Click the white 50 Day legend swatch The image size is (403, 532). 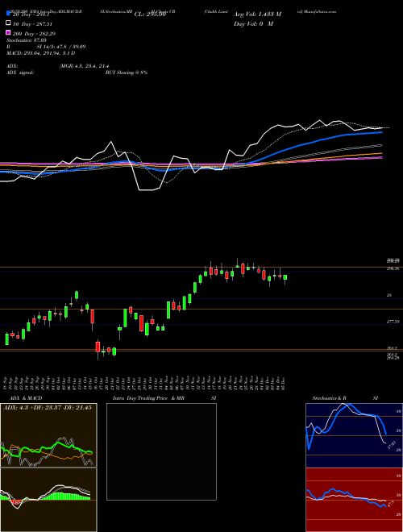click(8, 23)
